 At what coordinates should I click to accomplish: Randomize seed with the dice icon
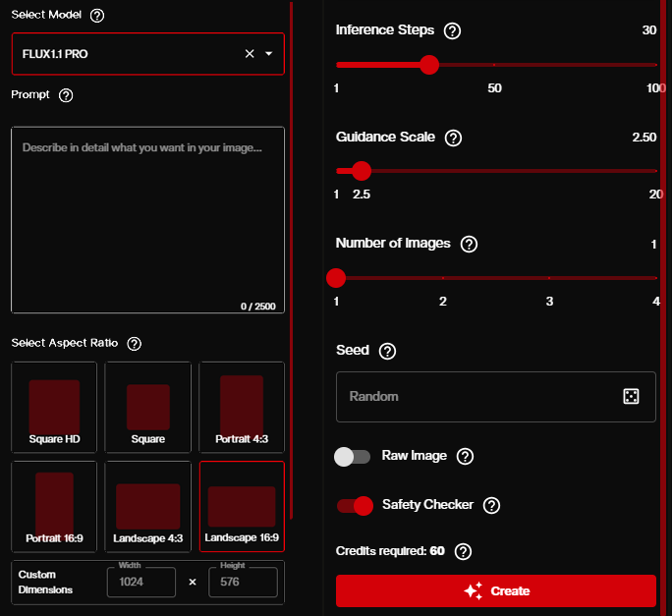tap(631, 397)
